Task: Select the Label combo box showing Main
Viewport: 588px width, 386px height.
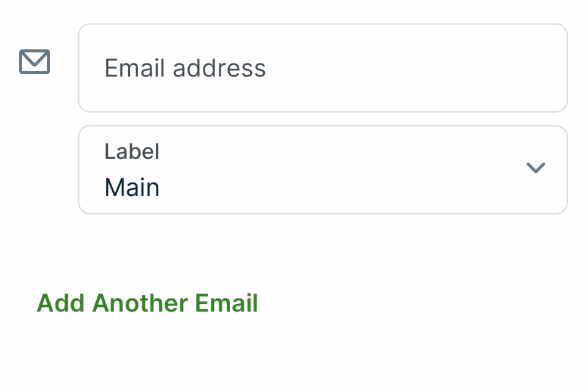Action: (322, 170)
